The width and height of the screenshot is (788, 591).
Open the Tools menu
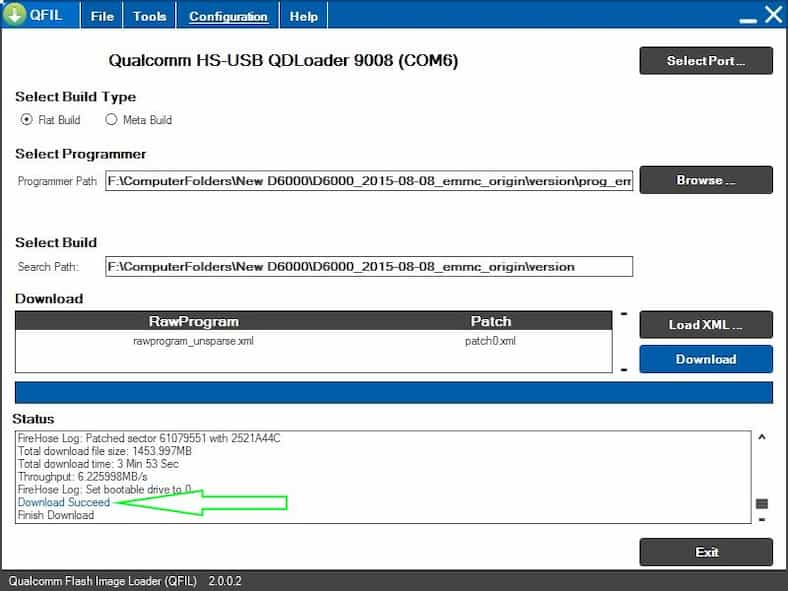pyautogui.click(x=149, y=16)
